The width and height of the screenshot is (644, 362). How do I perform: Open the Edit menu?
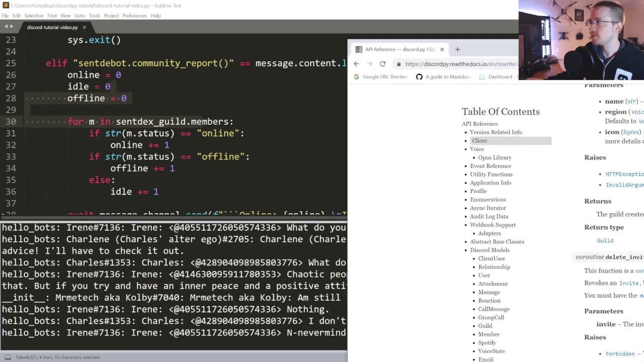click(x=17, y=16)
